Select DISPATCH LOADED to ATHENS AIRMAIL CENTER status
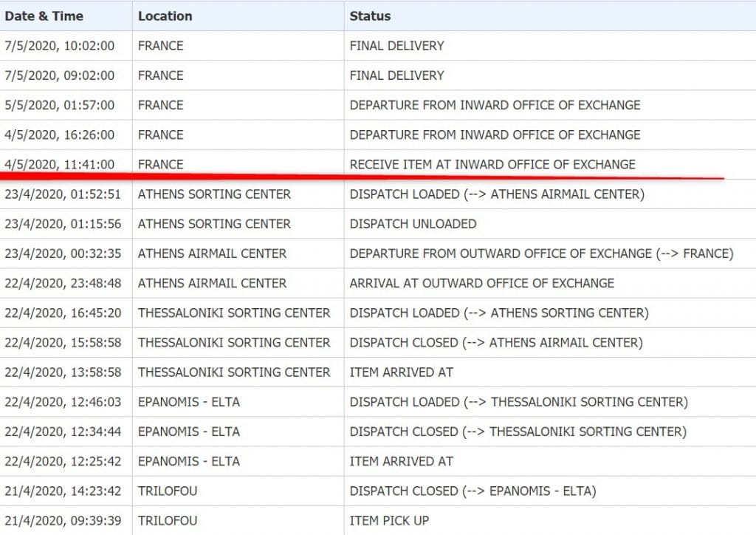Image resolution: width=756 pixels, height=535 pixels. [x=496, y=194]
